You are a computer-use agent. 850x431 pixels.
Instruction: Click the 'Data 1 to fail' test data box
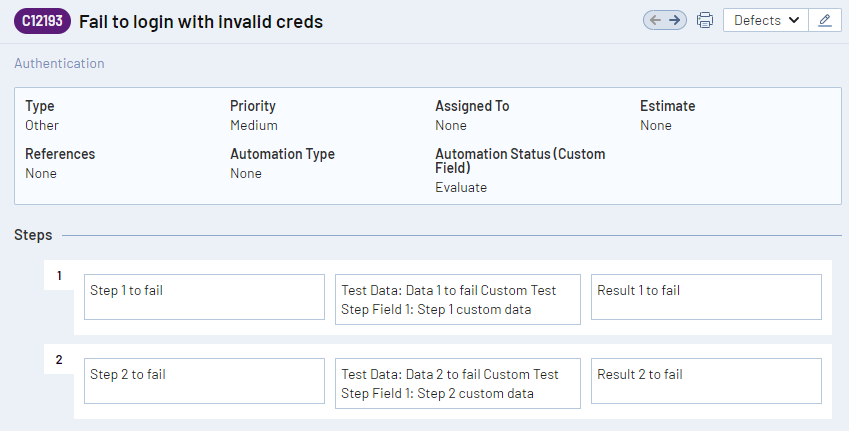pos(457,299)
